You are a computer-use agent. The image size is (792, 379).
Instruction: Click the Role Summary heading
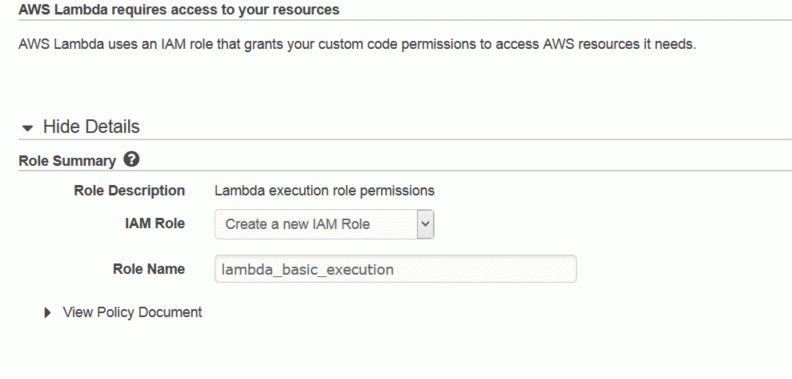tap(67, 161)
